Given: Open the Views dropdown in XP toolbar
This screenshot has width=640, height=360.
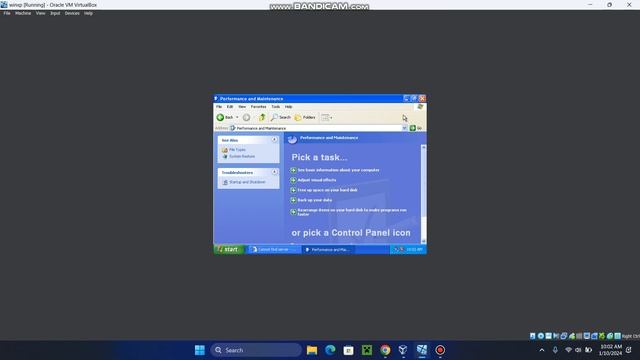Looking at the screenshot, I should tap(327, 118).
